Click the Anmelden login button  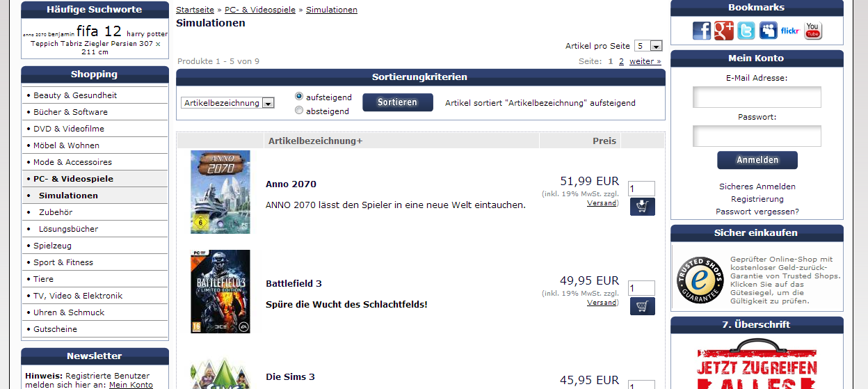[757, 160]
